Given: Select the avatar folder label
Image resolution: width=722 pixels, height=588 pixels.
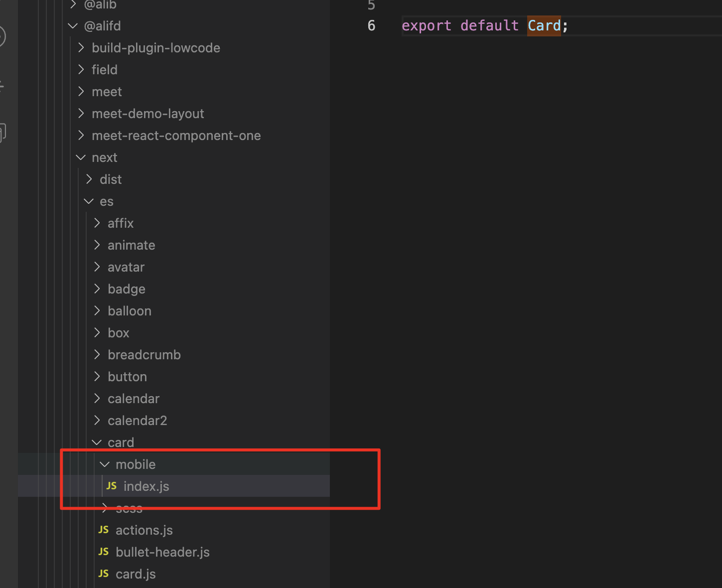Looking at the screenshot, I should pos(126,267).
